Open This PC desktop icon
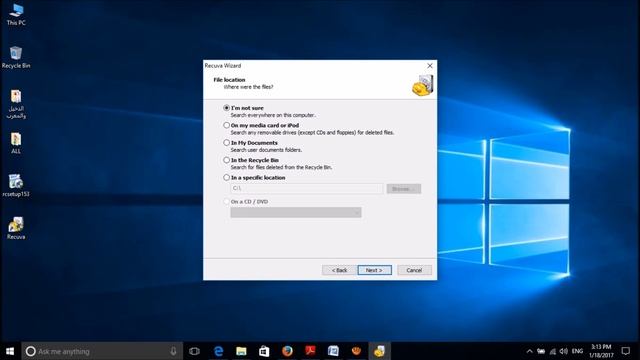This screenshot has height=360, width=640. pos(16,14)
